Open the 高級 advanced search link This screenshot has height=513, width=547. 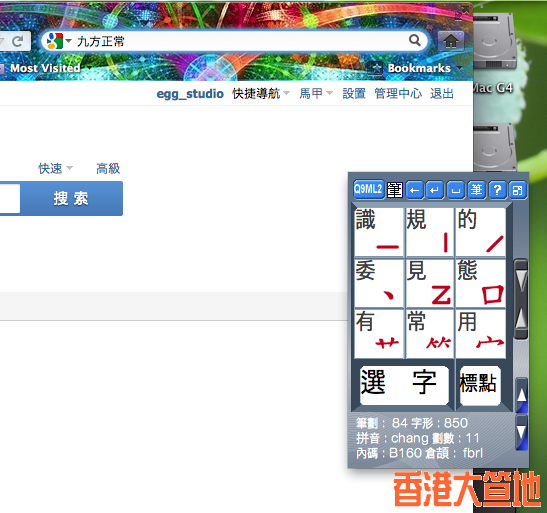coord(108,168)
